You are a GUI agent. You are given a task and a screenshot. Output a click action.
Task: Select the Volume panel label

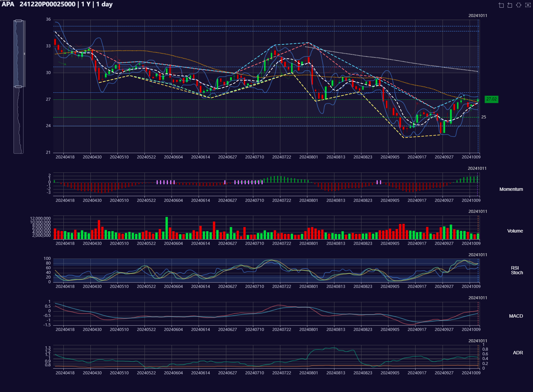(515, 231)
